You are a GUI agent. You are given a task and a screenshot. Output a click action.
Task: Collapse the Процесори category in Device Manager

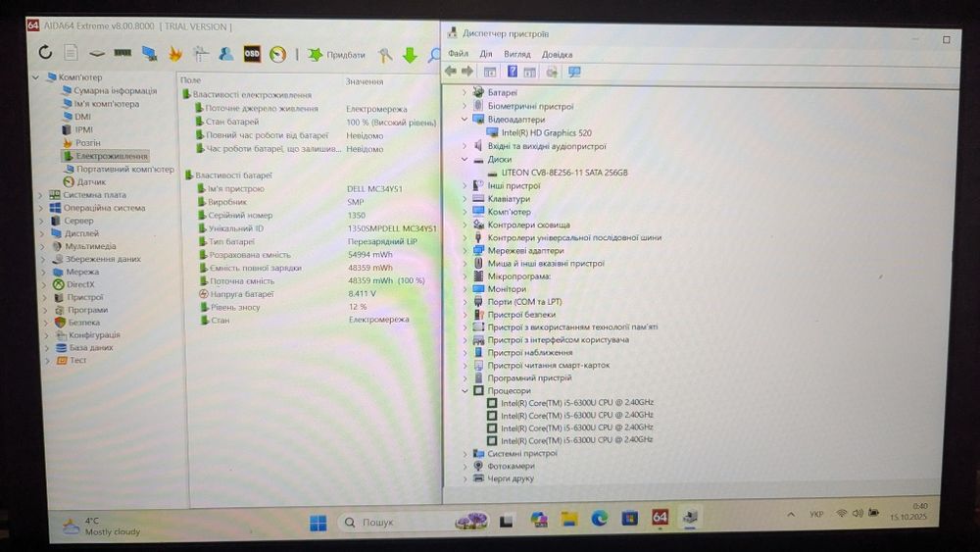point(465,390)
